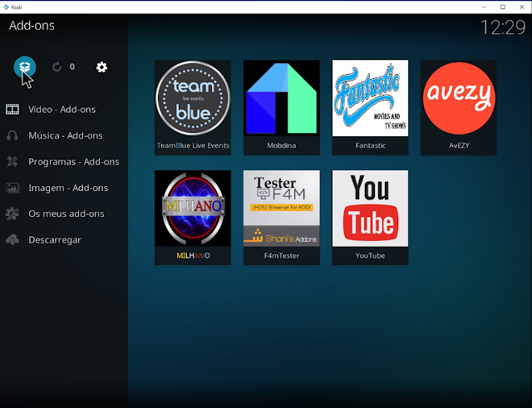
Task: Click the Fantastic name label
Action: coord(371,145)
